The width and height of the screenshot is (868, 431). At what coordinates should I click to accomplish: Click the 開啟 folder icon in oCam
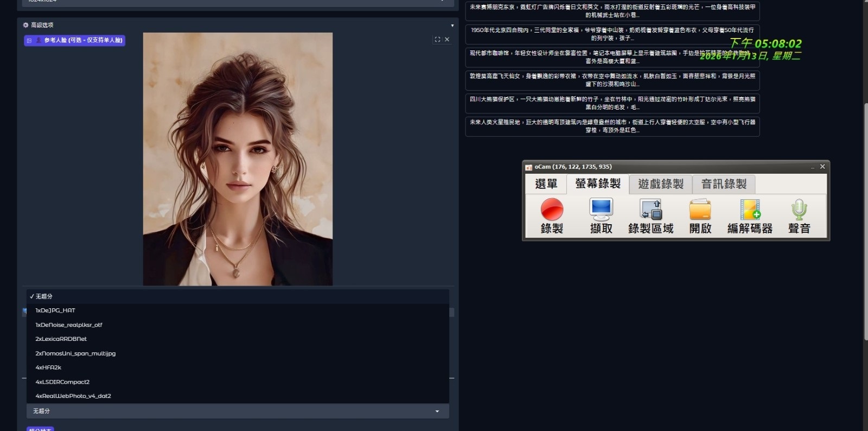700,215
